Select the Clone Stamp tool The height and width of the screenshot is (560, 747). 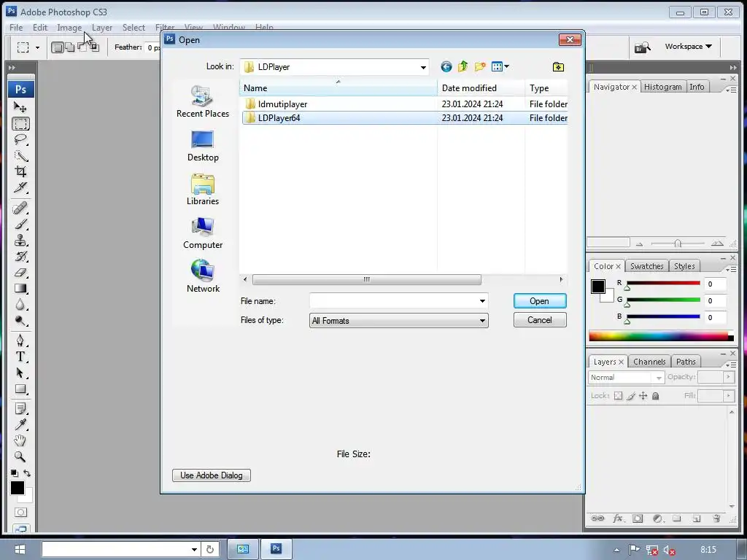(x=20, y=240)
